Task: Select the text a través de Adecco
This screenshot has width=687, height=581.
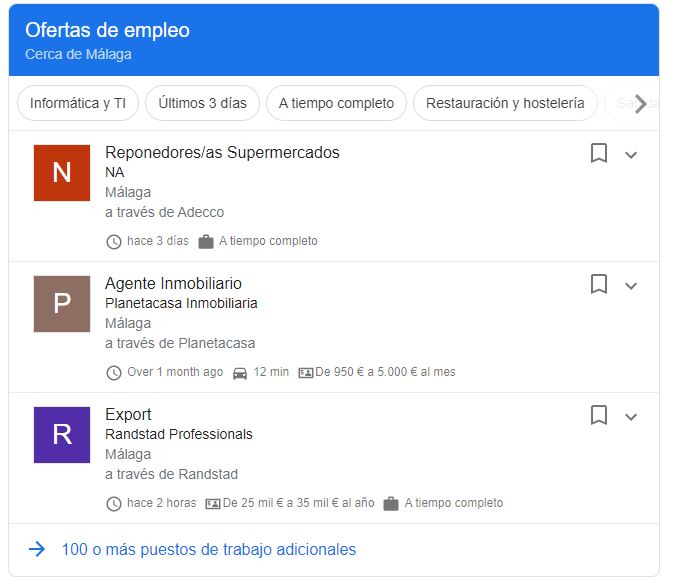Action: (164, 212)
